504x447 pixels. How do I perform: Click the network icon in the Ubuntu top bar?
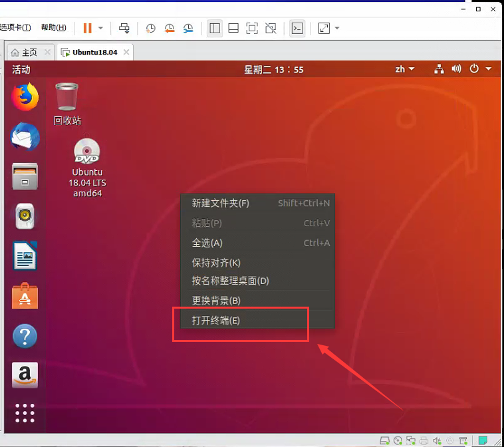click(439, 69)
